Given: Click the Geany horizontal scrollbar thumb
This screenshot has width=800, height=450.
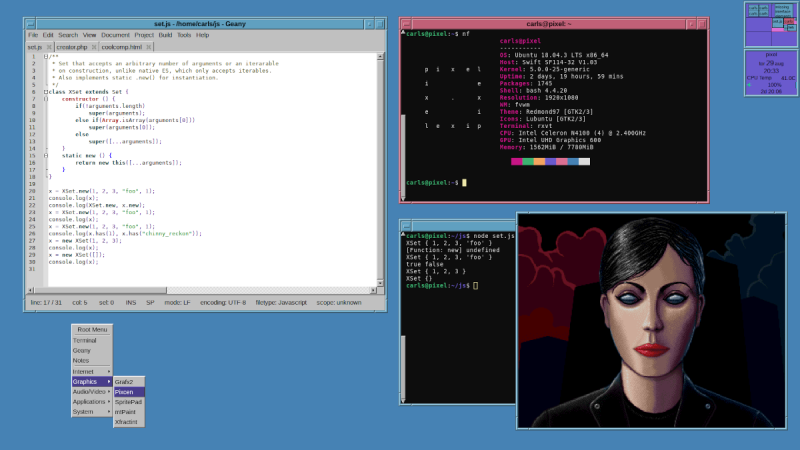Looking at the screenshot, I should [100, 290].
